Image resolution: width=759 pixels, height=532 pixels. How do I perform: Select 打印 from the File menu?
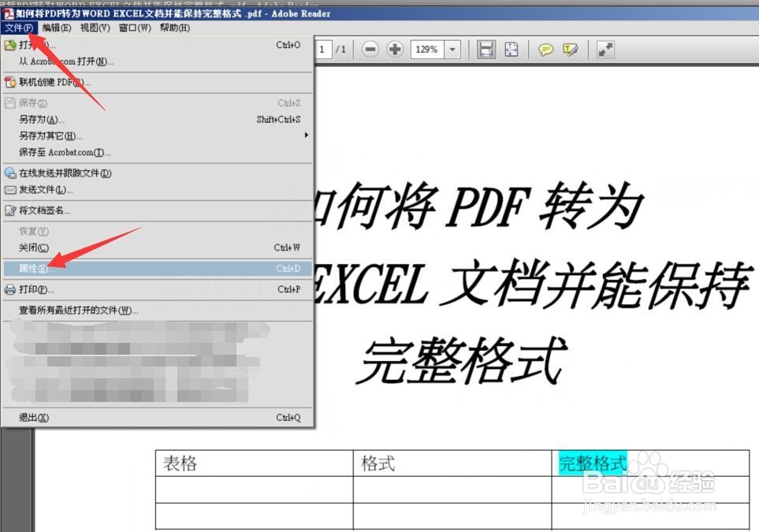pos(32,288)
